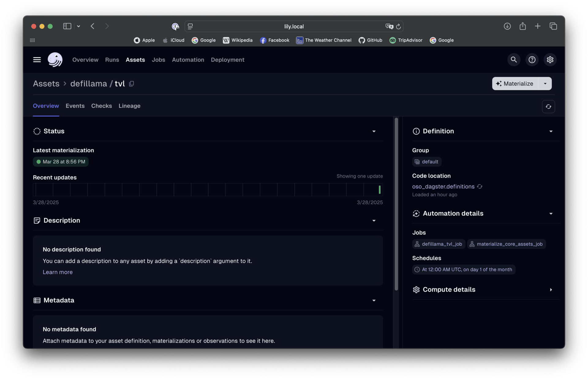Open the Materialize dropdown arrow
The height and width of the screenshot is (379, 588).
(x=545, y=83)
